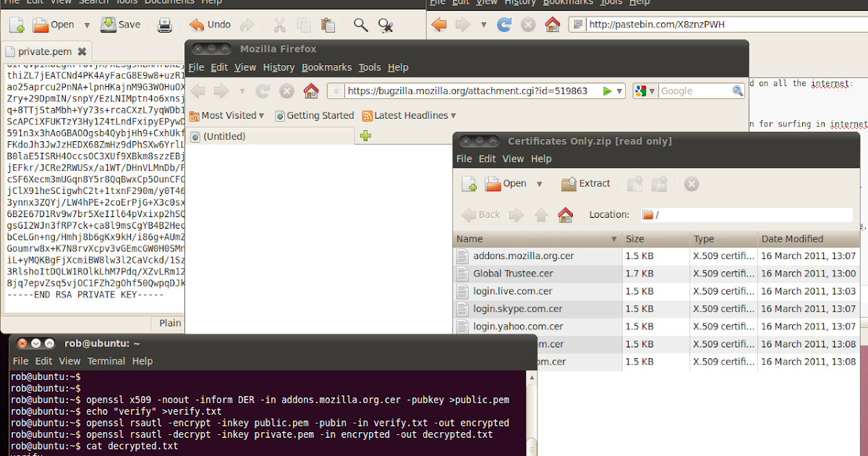The image size is (868, 456).
Task: Click the gedit Find magnifier icon
Action: click(360, 25)
